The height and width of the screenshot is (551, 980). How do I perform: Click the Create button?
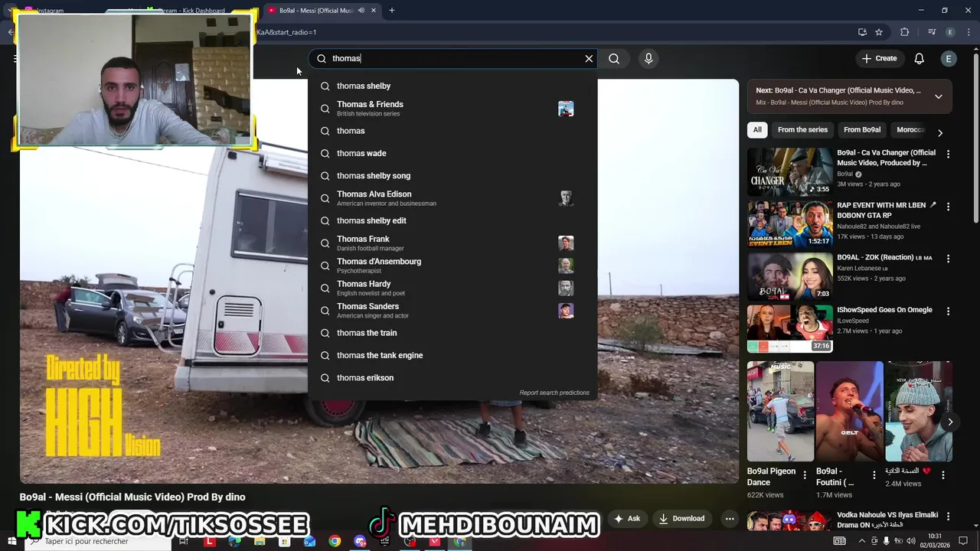(x=879, y=58)
